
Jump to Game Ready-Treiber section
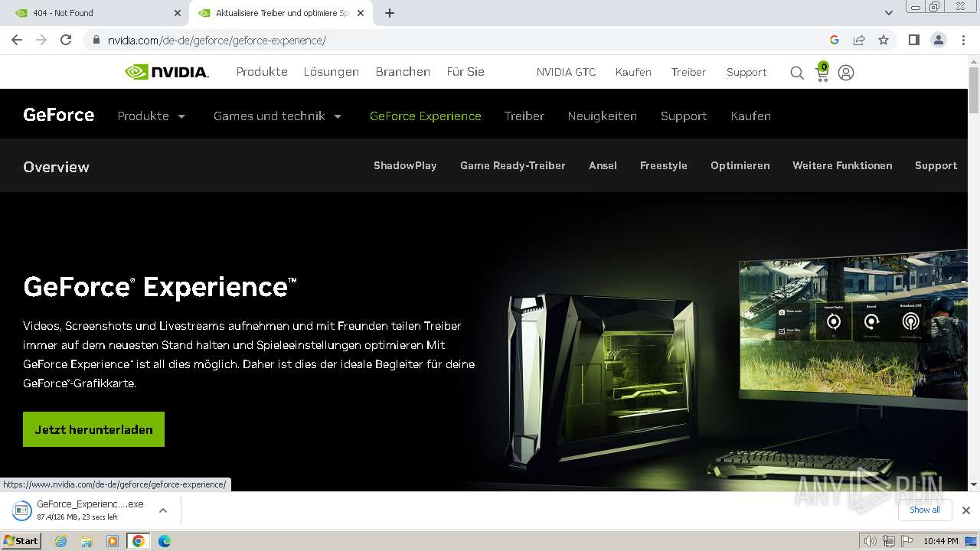point(513,165)
